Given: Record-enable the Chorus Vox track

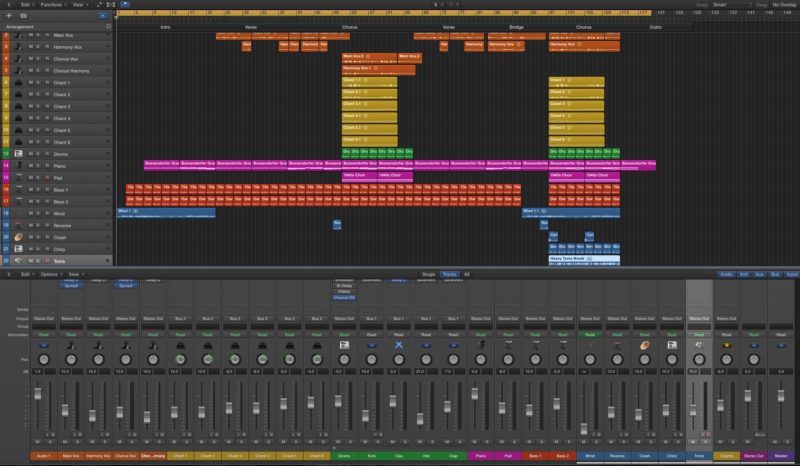Looking at the screenshot, I should click(47, 59).
